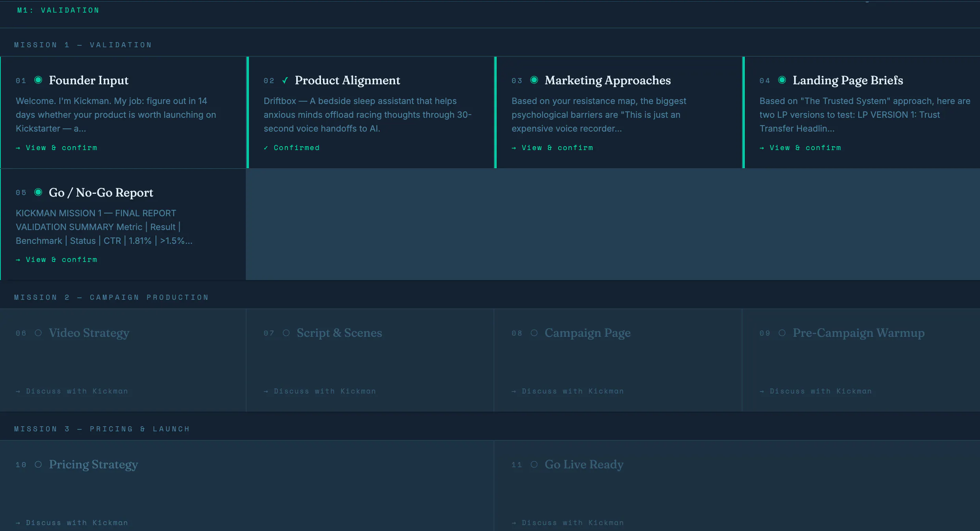Click the M1: VALIDATION header label
Screen dimensions: 980x531
pyautogui.click(x=58, y=10)
